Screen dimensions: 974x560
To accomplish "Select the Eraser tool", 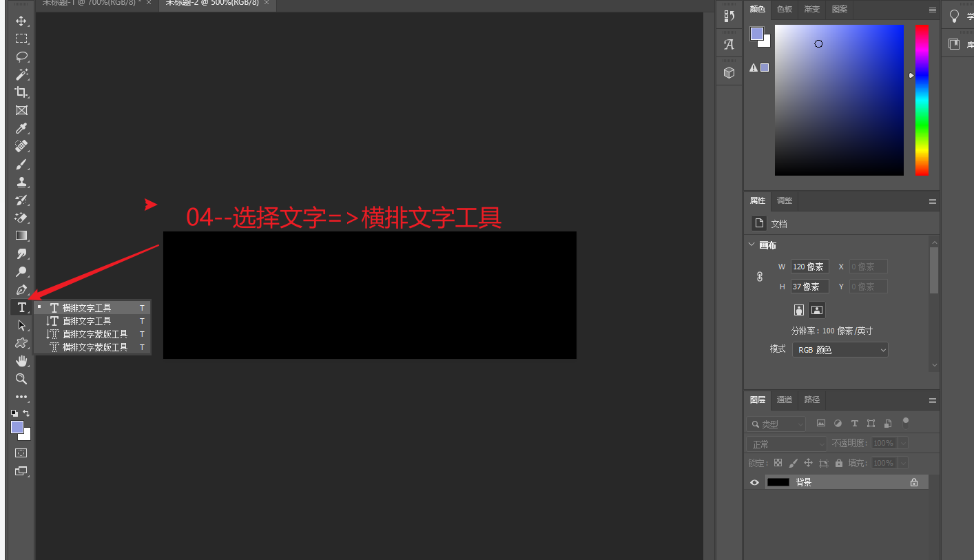I will [x=21, y=218].
